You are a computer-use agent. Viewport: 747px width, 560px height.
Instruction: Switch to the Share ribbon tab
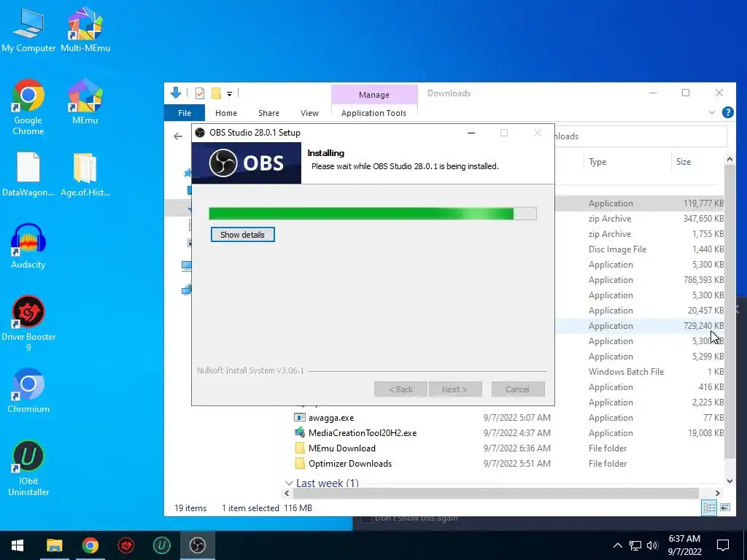pyautogui.click(x=268, y=113)
